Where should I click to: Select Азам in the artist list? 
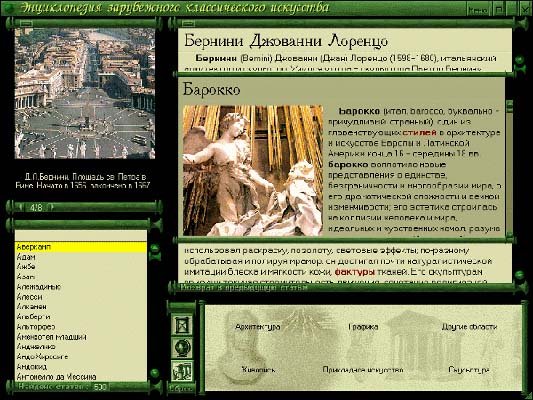click(x=81, y=277)
